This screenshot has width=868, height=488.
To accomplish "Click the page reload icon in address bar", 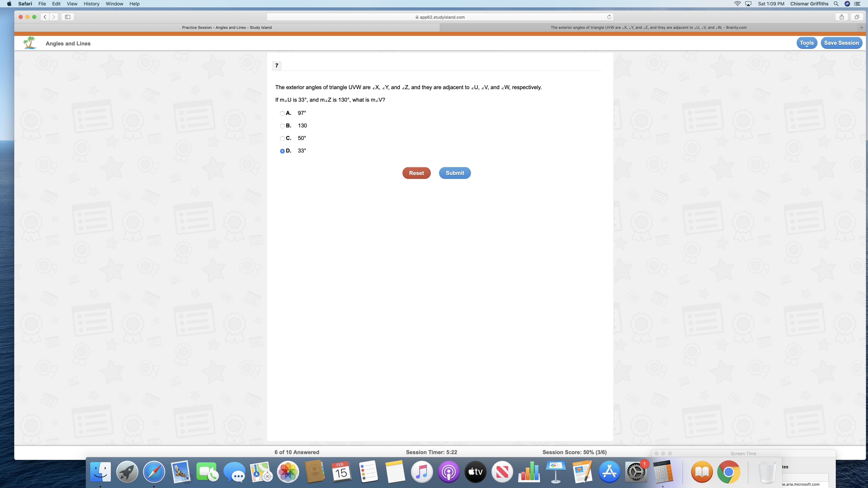I will pos(609,17).
